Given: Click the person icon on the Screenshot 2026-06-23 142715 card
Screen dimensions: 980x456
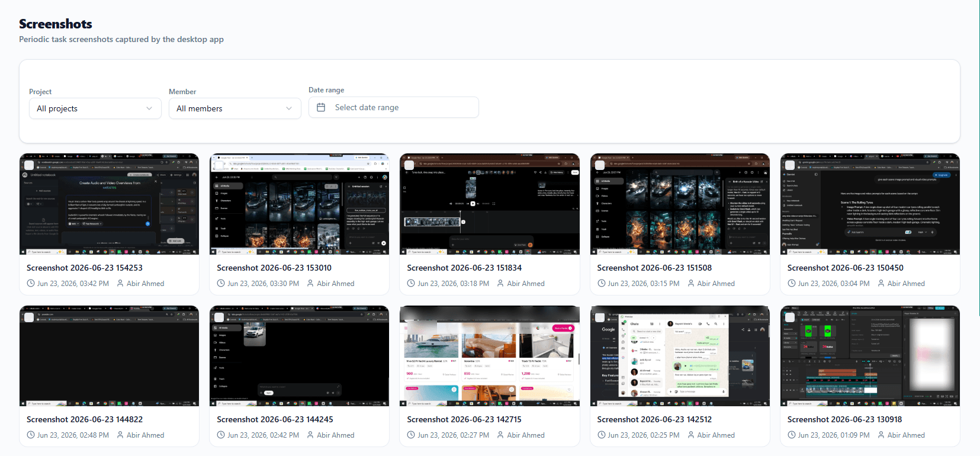Looking at the screenshot, I should [500, 435].
